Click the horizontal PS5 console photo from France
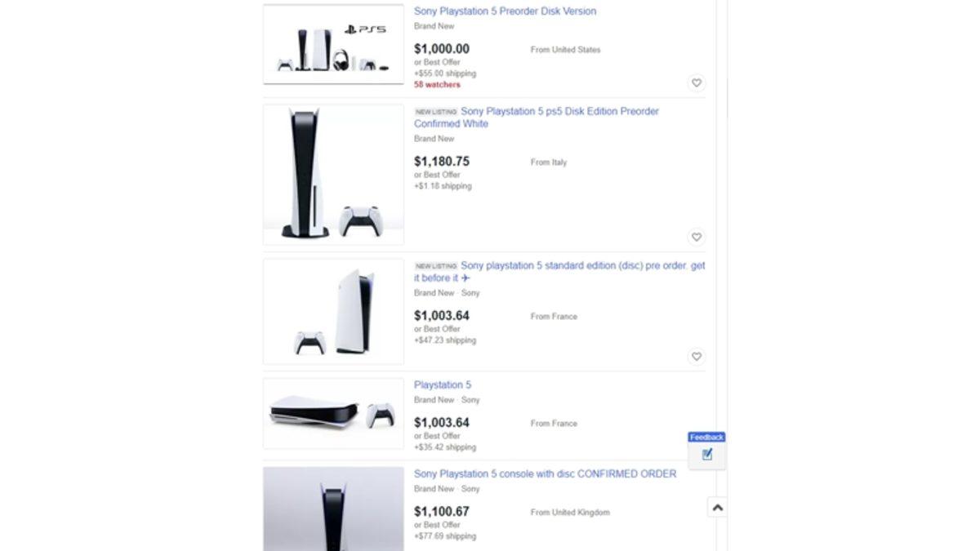Screen dimensions: 980x551 332,413
